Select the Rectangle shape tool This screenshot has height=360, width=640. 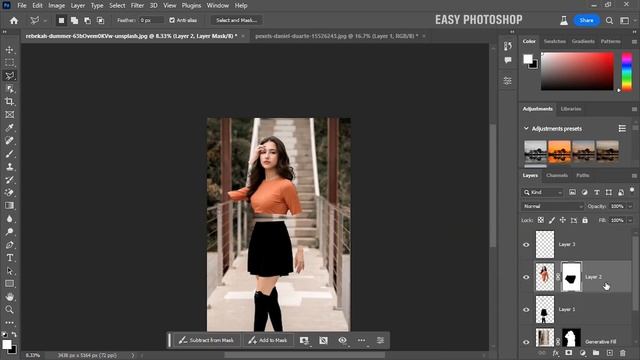[9, 284]
